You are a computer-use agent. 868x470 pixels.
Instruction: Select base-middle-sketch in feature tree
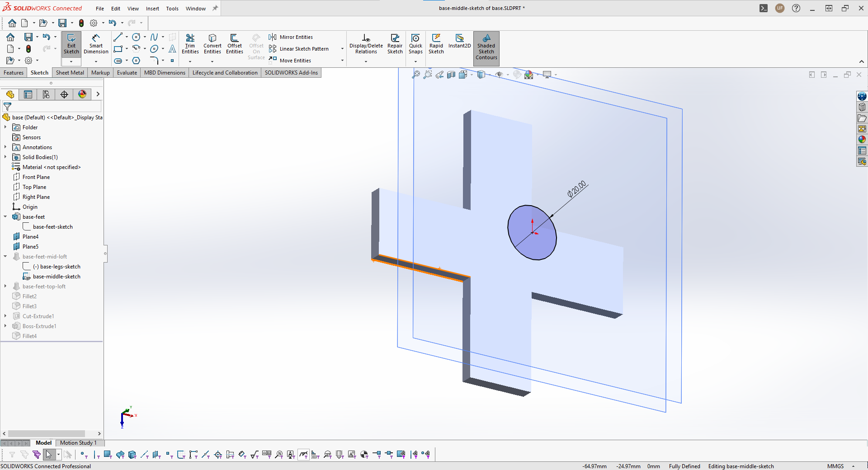[x=57, y=277]
